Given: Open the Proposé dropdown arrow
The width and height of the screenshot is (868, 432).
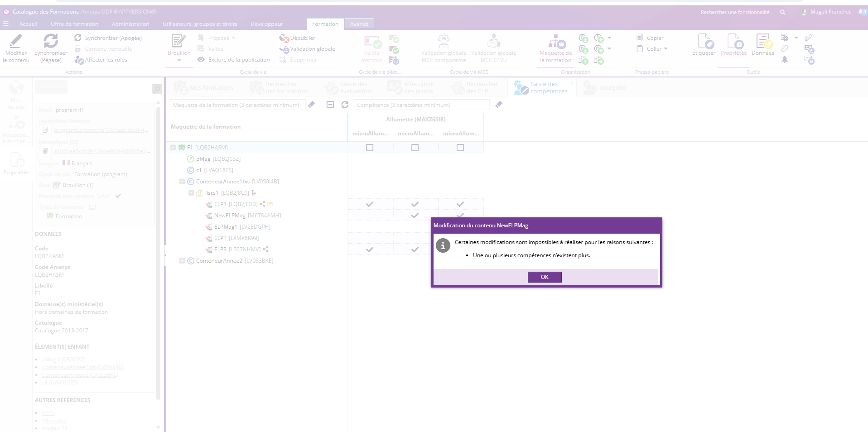Looking at the screenshot, I should pyautogui.click(x=233, y=38).
